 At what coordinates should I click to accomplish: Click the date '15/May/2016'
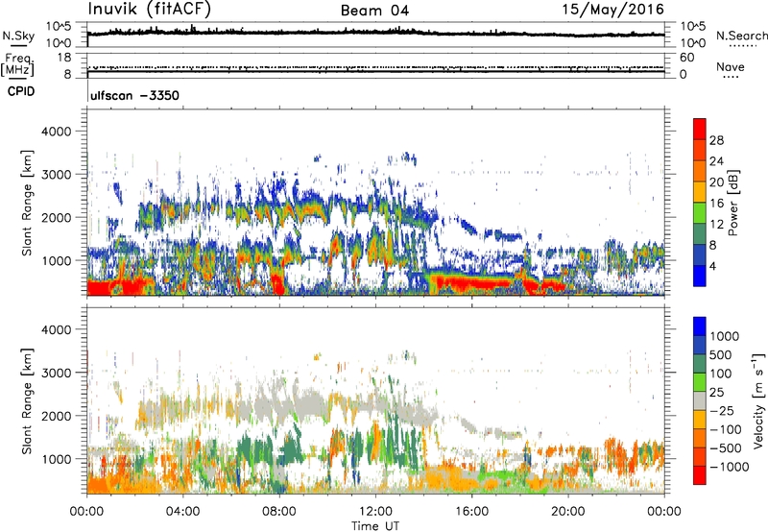click(613, 10)
